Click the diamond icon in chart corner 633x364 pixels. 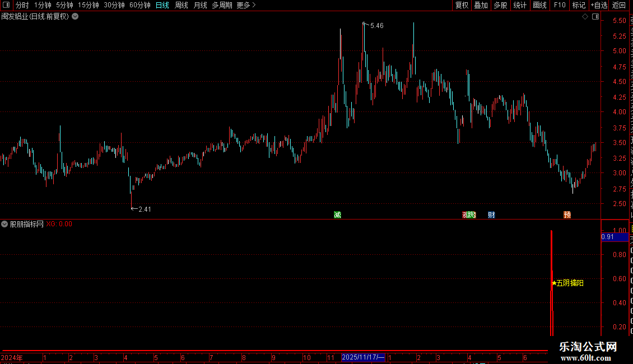coord(585,17)
